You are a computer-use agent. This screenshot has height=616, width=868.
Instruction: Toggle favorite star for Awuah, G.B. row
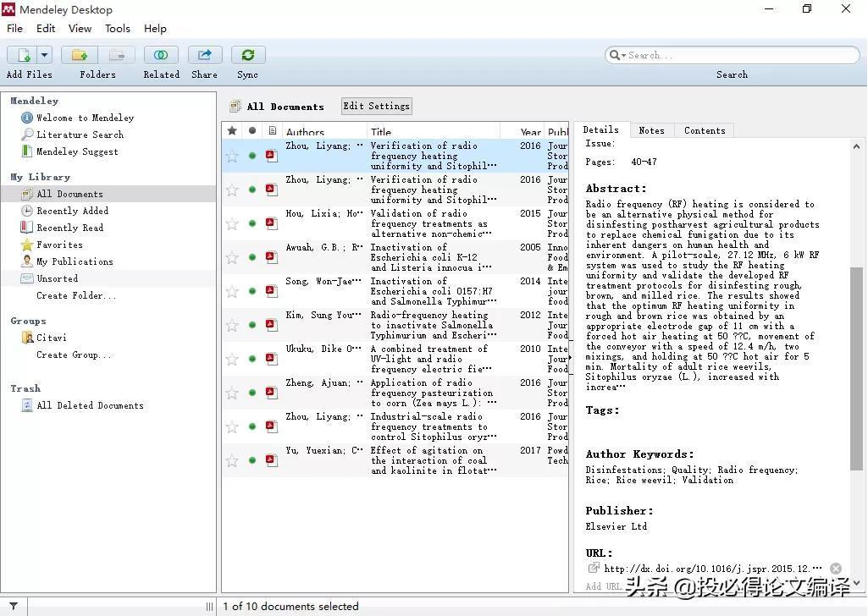point(232,258)
